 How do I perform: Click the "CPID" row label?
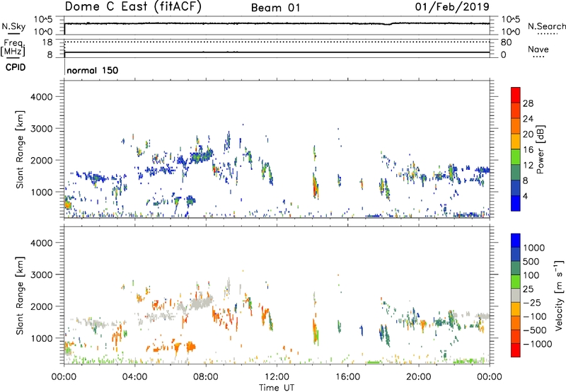click(x=16, y=67)
